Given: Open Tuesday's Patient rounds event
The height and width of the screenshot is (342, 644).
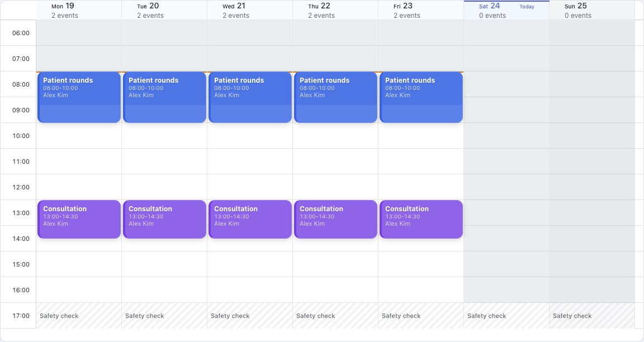Looking at the screenshot, I should click(x=164, y=97).
